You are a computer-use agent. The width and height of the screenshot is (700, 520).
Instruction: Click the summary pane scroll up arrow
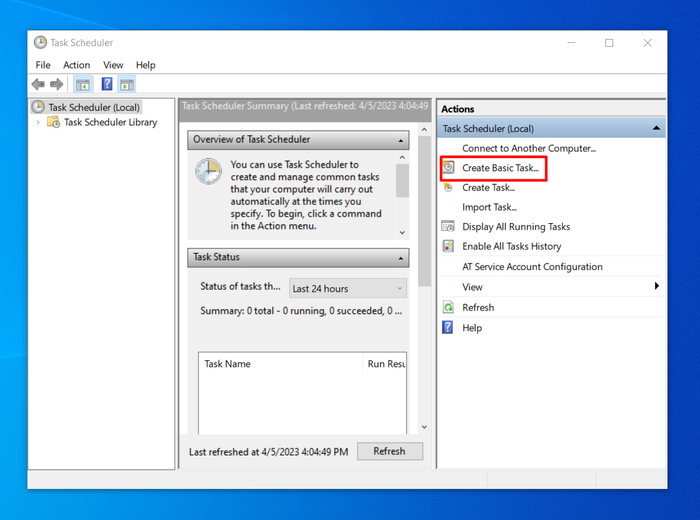pyautogui.click(x=424, y=129)
